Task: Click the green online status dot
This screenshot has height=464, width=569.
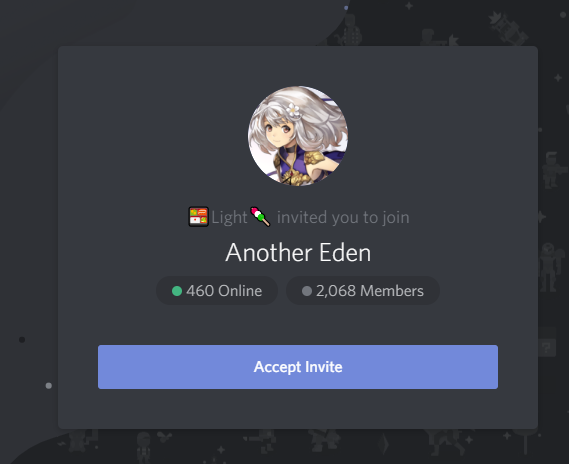Action: [177, 291]
